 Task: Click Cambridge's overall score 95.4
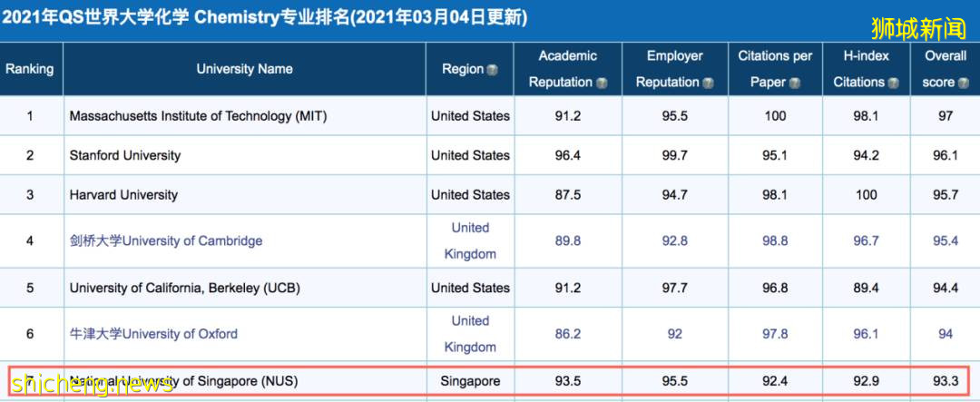945,240
